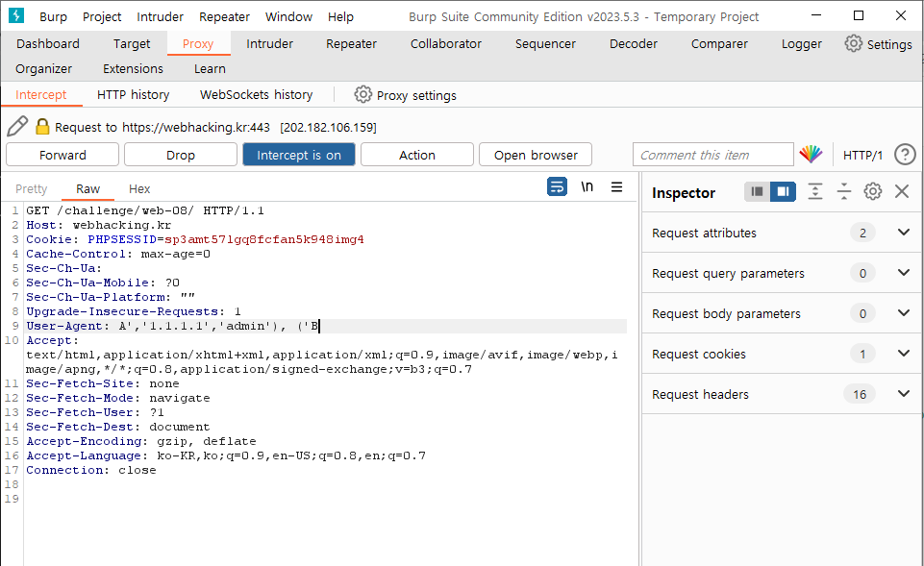Image resolution: width=924 pixels, height=566 pixels.
Task: Switch to the Repeater tool tab
Action: 351,43
